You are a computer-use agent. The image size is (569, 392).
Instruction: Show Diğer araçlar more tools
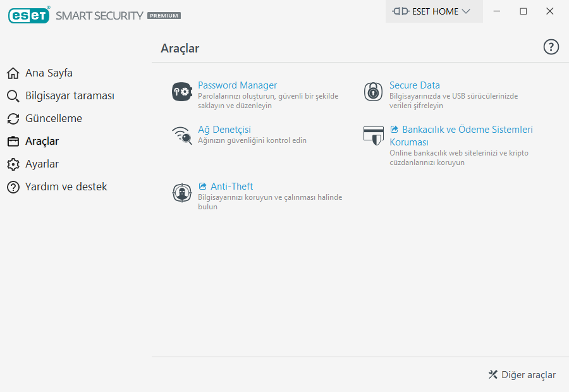tap(528, 375)
